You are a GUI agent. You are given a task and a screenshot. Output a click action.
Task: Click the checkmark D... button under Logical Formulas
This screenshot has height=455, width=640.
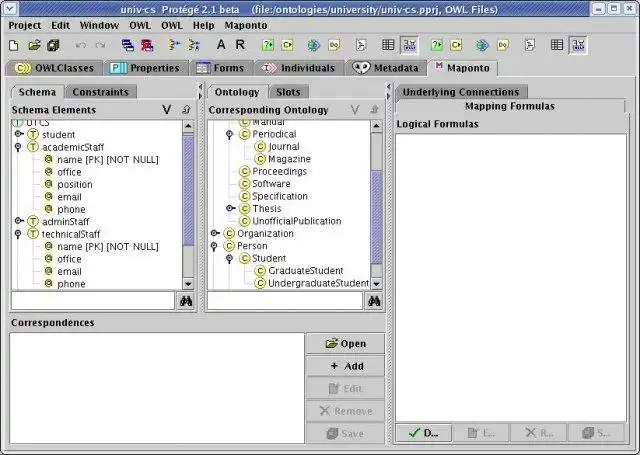point(424,433)
